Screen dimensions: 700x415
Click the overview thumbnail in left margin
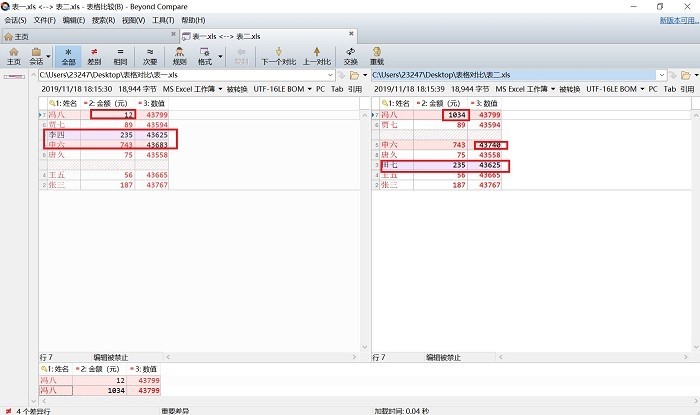coord(14,77)
